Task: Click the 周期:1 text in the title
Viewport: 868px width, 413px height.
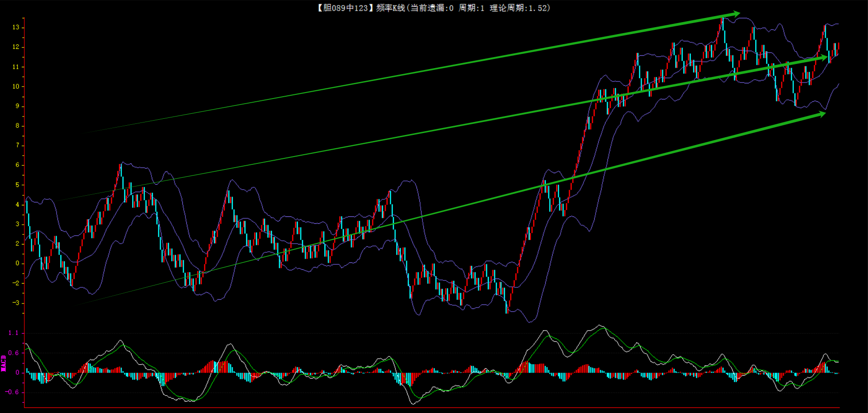Action: (471, 8)
